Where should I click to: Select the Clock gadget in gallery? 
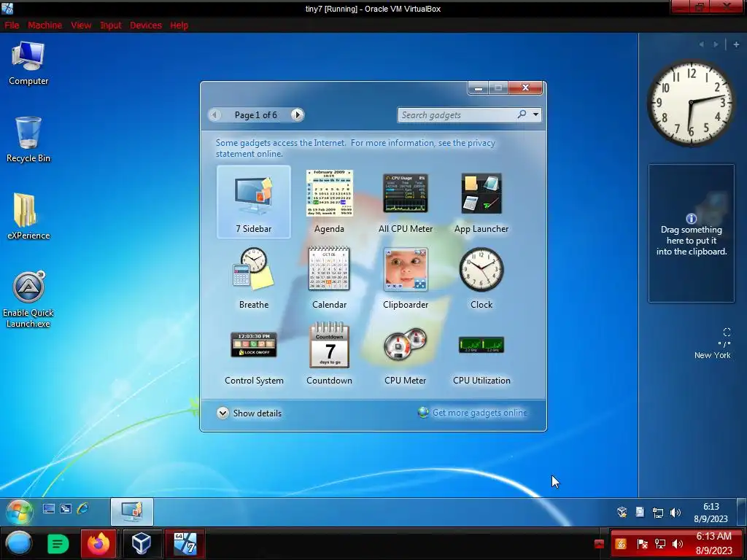(x=481, y=269)
